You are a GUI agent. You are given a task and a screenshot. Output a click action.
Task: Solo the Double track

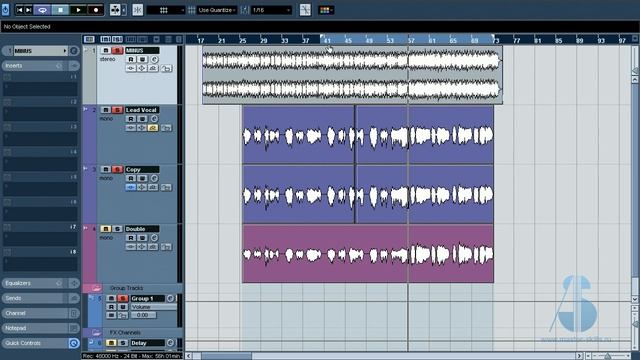point(117,229)
